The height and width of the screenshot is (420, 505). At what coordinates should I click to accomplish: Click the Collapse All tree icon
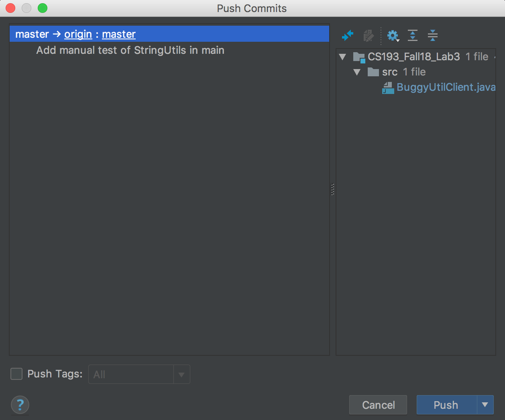tap(433, 35)
